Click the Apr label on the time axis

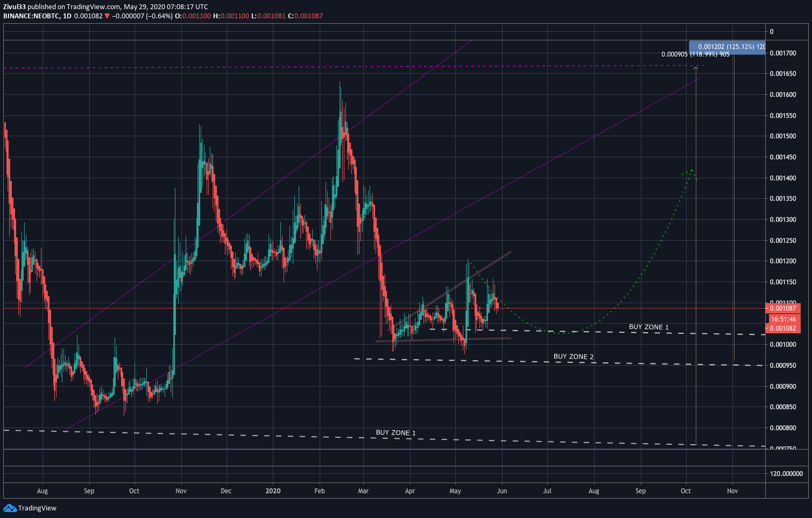click(410, 491)
